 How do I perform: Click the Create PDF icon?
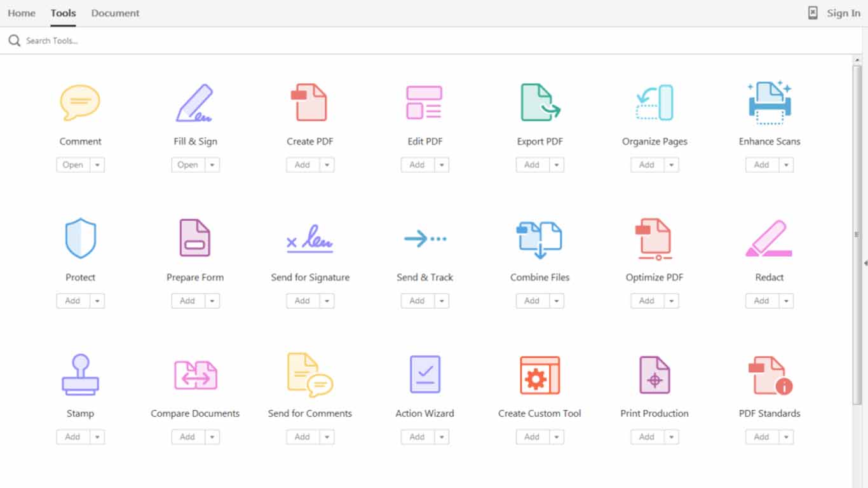click(309, 102)
